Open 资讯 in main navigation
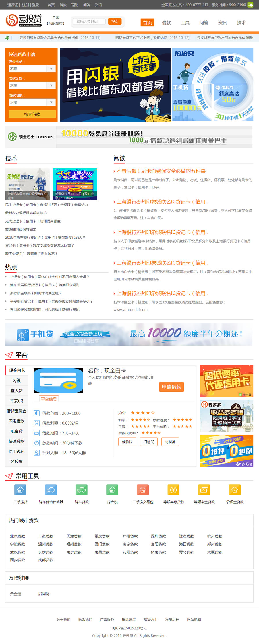Image resolution: width=259 pixels, height=644 pixels. pyautogui.click(x=223, y=23)
